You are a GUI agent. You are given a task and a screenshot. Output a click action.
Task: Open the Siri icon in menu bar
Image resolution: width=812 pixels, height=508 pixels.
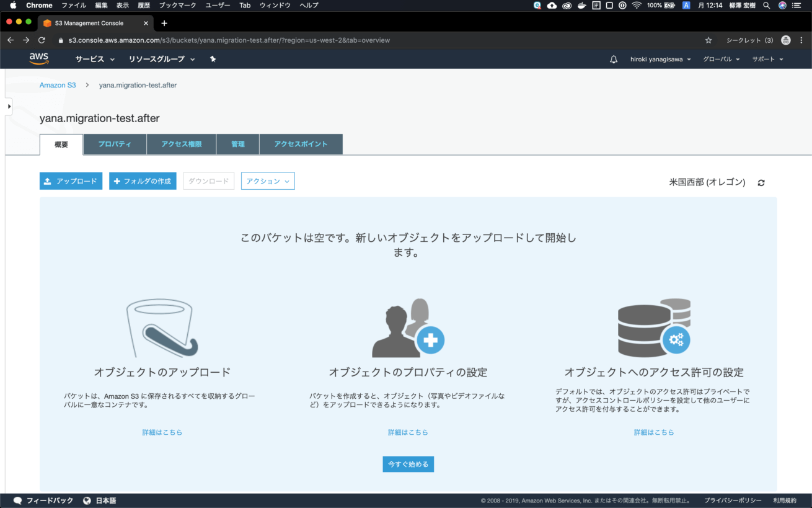point(782,5)
